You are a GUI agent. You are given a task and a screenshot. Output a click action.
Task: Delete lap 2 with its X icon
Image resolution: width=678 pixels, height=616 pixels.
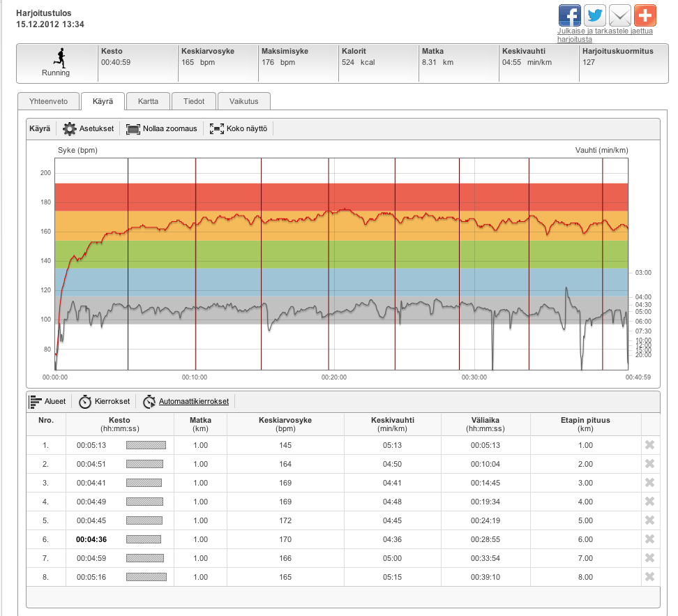(x=649, y=464)
